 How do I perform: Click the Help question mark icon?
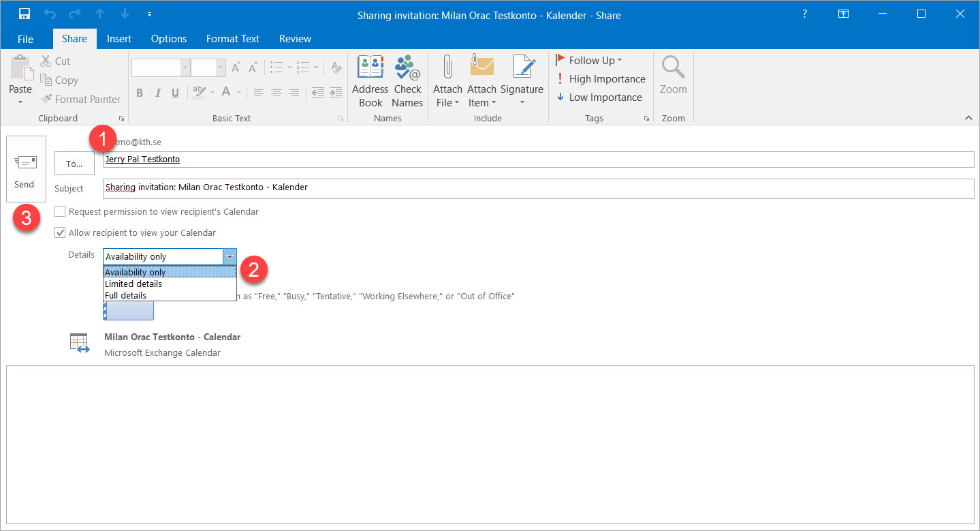coord(805,14)
